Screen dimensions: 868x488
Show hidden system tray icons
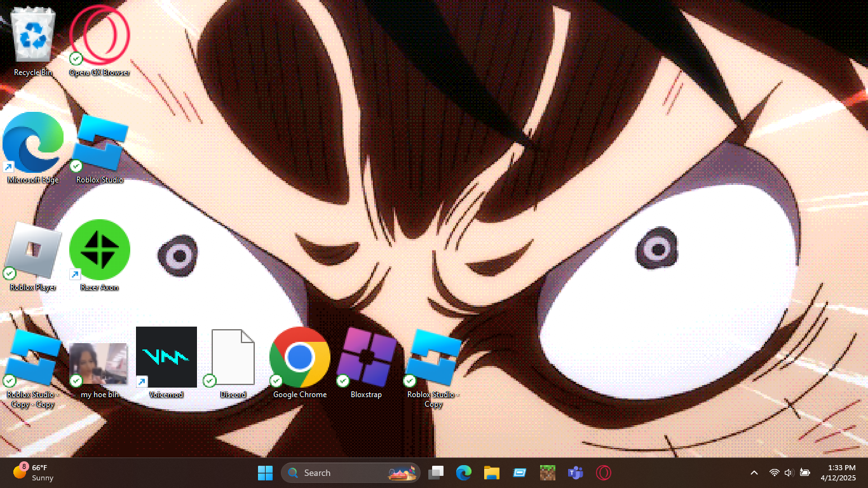click(754, 473)
